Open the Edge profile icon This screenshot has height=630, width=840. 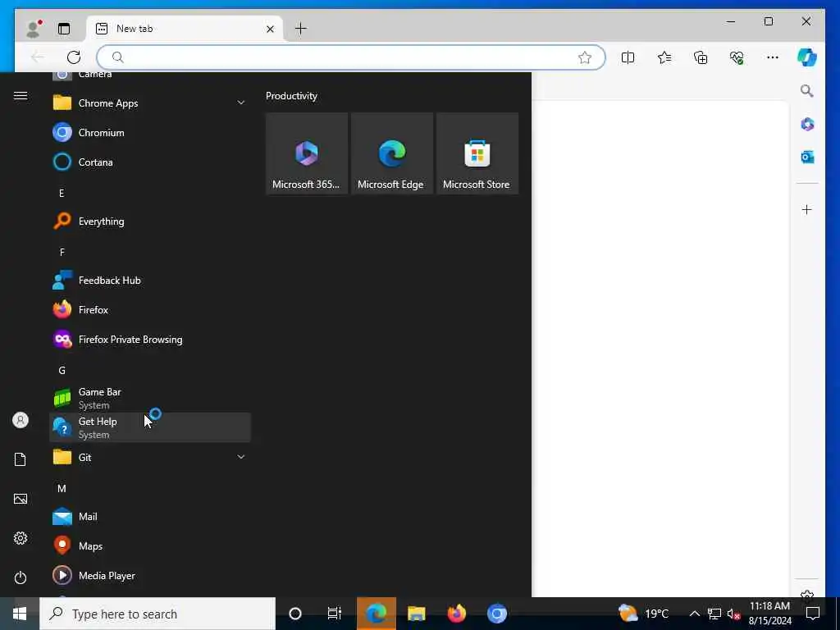pyautogui.click(x=34, y=29)
